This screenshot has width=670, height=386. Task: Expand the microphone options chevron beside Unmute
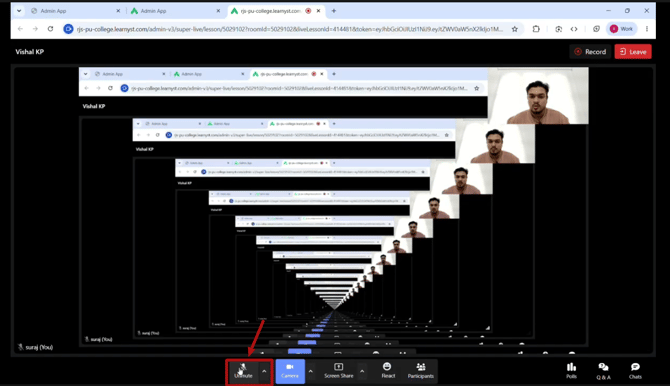(264, 371)
